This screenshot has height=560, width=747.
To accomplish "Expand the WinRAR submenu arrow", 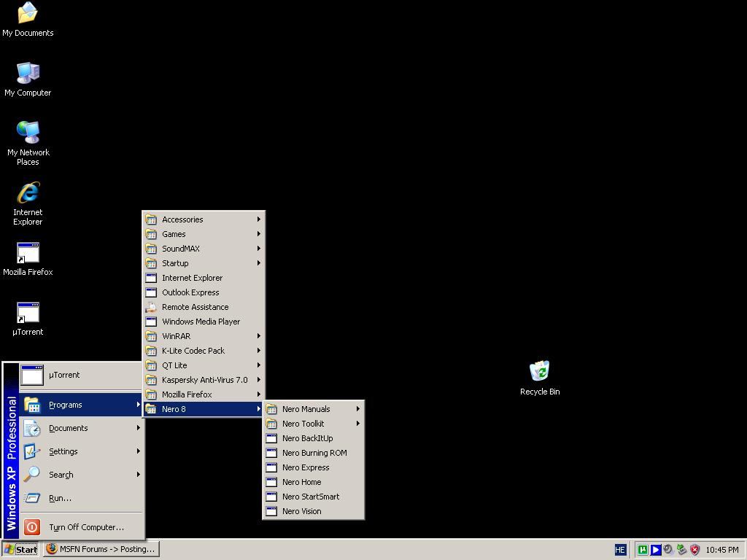I will 259,336.
